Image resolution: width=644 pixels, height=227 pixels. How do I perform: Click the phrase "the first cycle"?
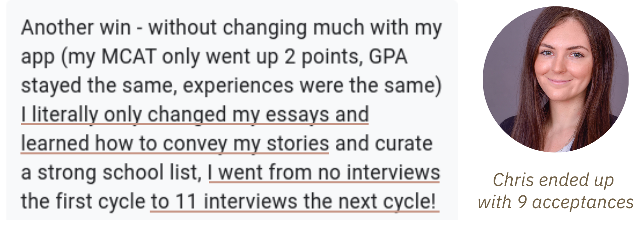coord(83,202)
